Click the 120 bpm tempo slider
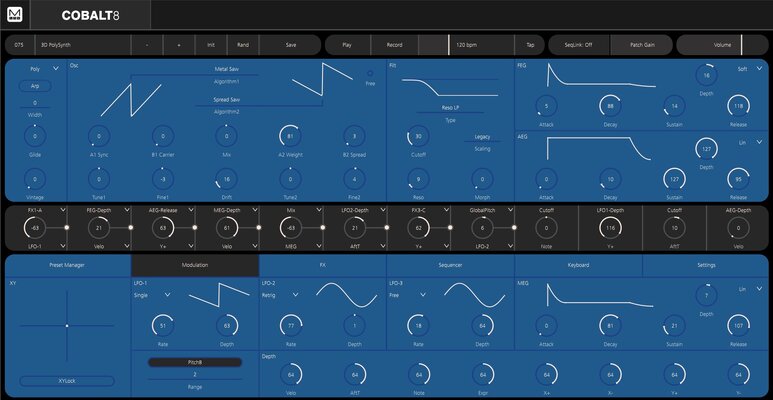The image size is (773, 400). 466,44
